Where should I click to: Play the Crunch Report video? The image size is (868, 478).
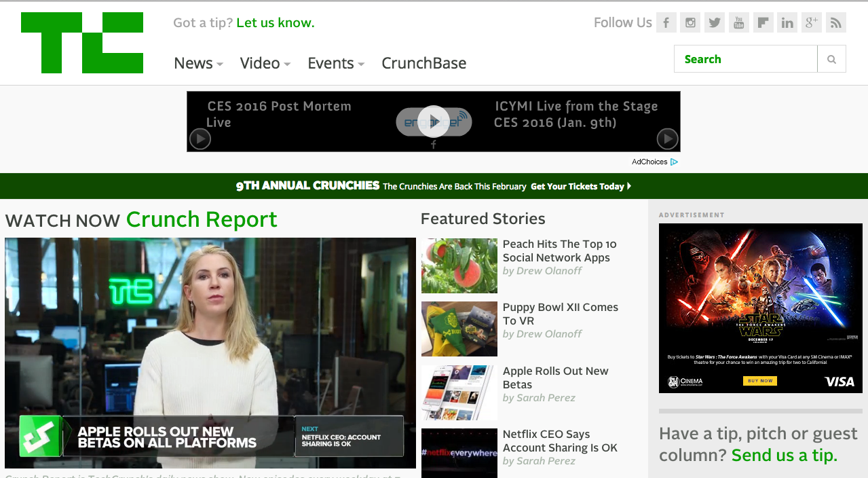coord(210,353)
